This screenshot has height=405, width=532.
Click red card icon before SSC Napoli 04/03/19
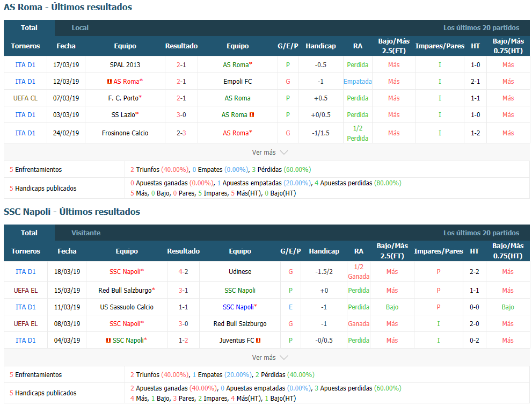click(108, 340)
